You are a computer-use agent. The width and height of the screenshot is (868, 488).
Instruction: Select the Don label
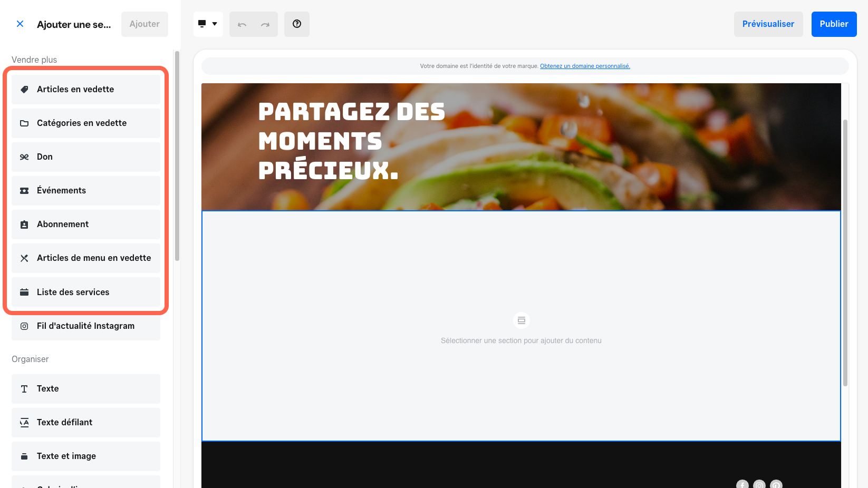45,157
